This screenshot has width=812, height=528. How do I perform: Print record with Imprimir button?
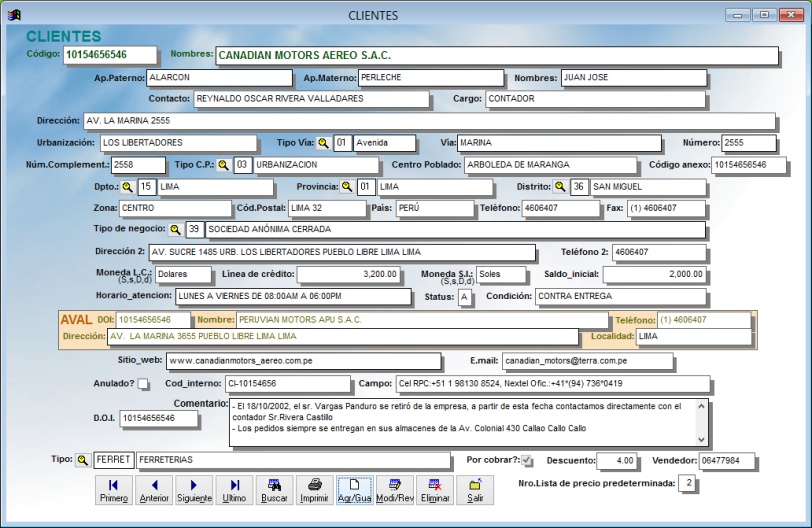(314, 490)
